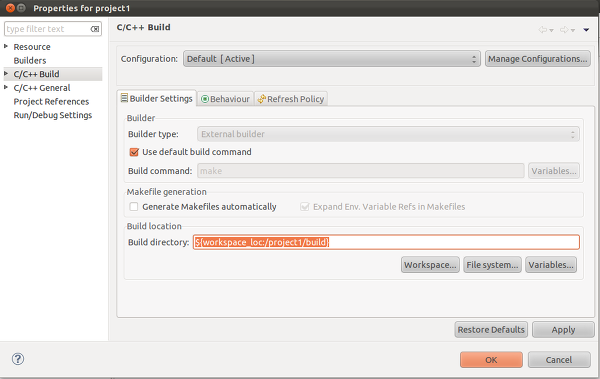Select the Builder Settings tab

157,98
